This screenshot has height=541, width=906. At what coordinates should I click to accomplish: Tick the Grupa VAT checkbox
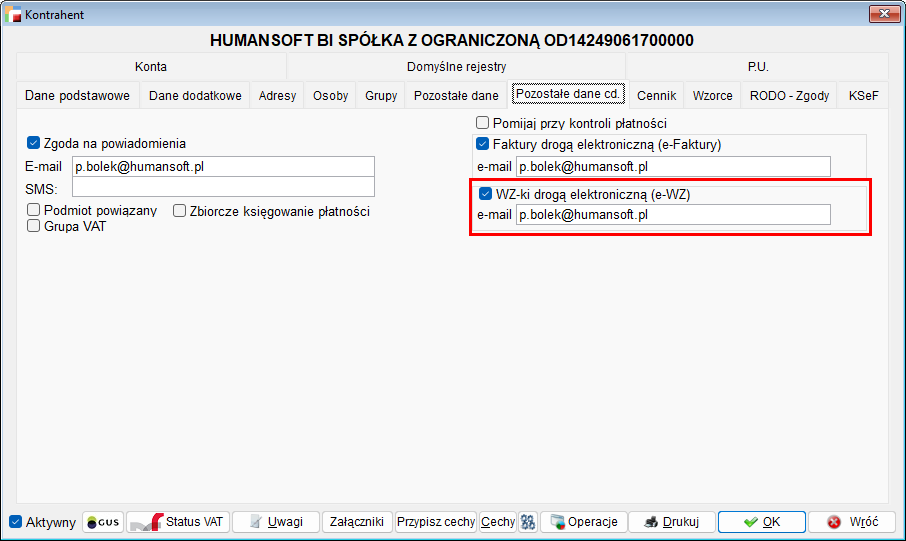(34, 226)
